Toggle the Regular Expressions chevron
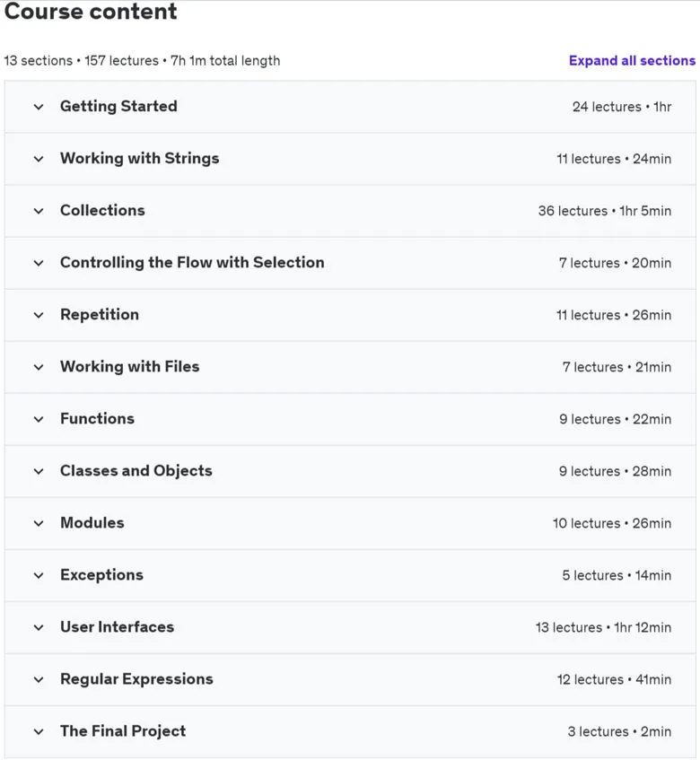 (39, 679)
